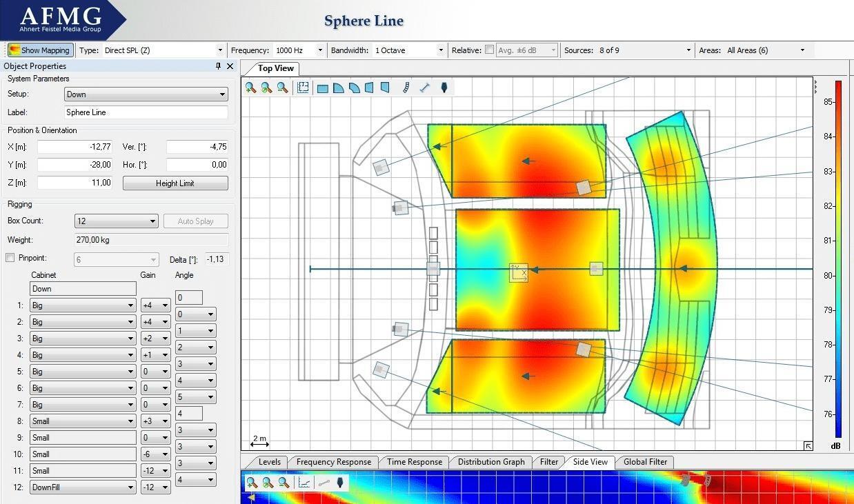Pin the Object Properties panel
Screen dimensions: 854x504
click(x=218, y=66)
